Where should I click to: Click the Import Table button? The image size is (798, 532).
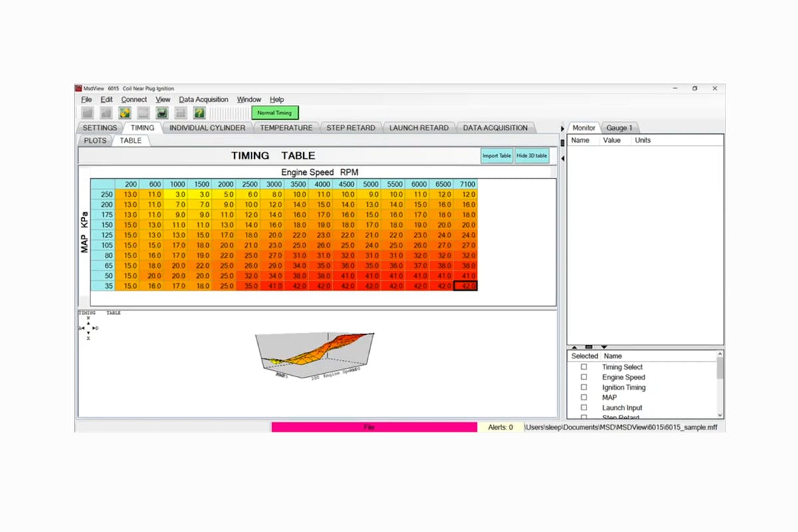tap(497, 156)
